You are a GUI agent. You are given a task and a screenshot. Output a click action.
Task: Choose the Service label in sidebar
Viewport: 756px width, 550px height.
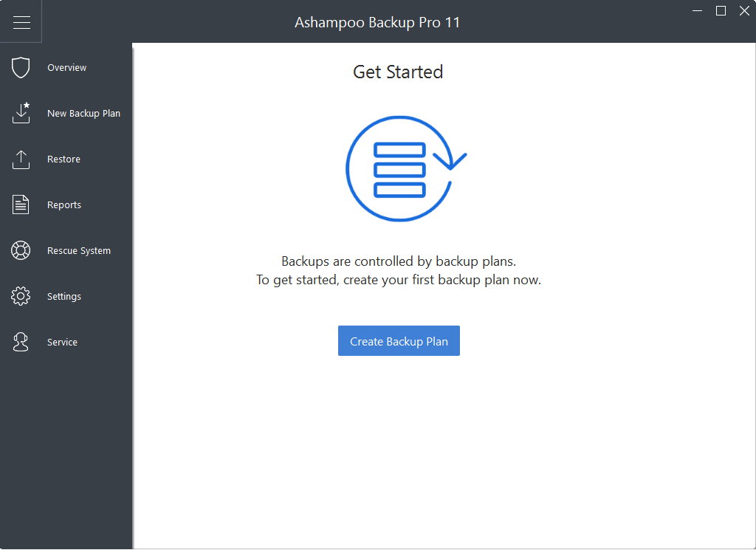(x=62, y=343)
